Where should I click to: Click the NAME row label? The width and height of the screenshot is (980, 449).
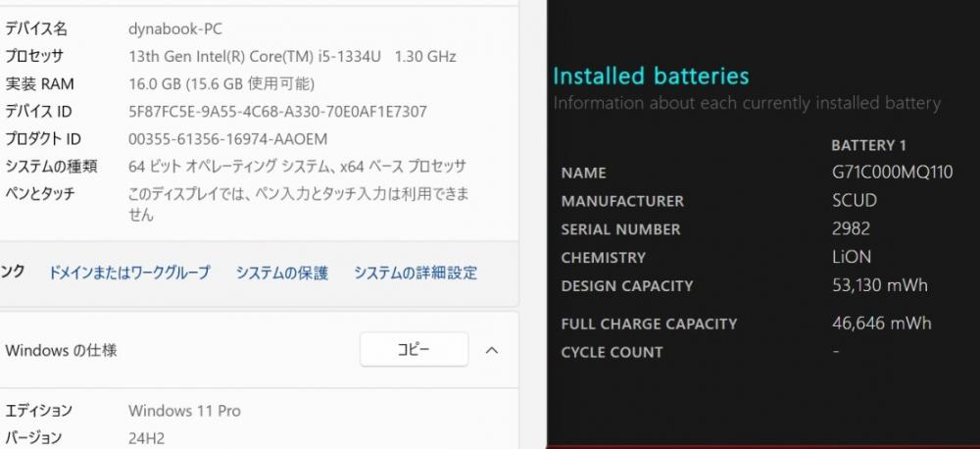(583, 174)
